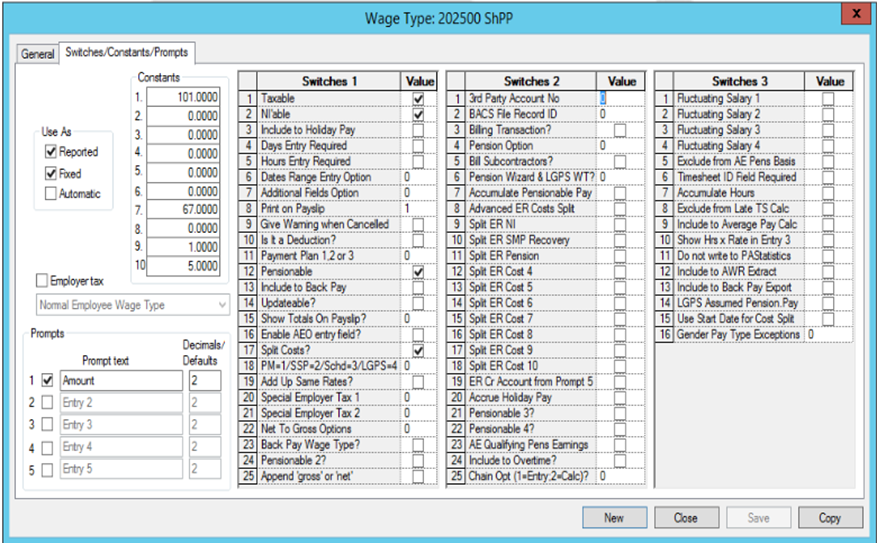Click Constant 10 field showing 5.0000
Viewport: 877px width, 543px height.
[x=183, y=266]
